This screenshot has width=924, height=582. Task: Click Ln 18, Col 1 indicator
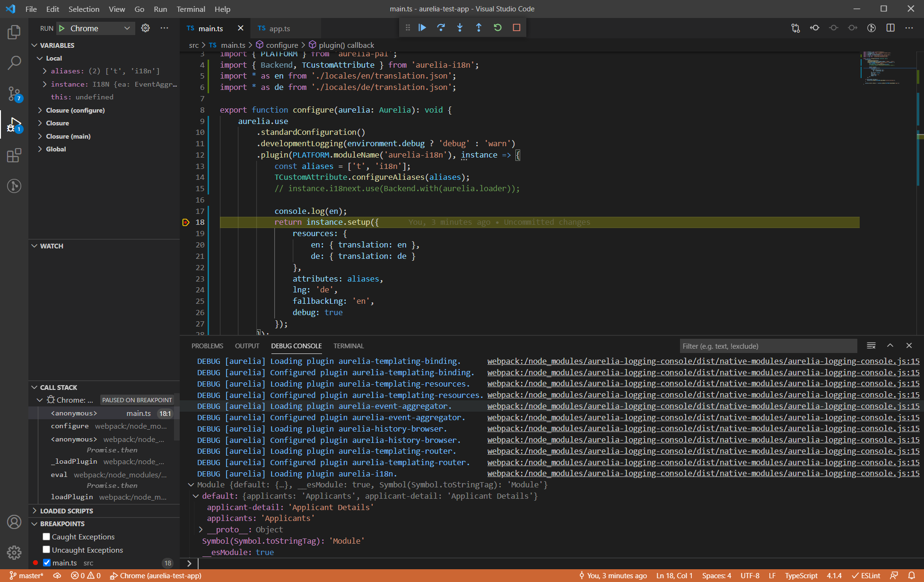coord(674,576)
